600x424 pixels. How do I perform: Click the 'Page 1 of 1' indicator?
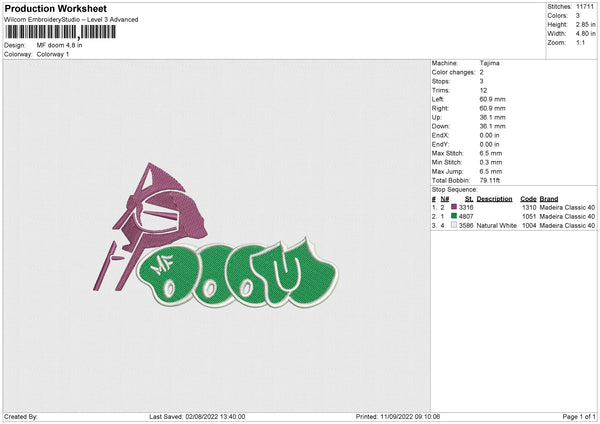(579, 417)
